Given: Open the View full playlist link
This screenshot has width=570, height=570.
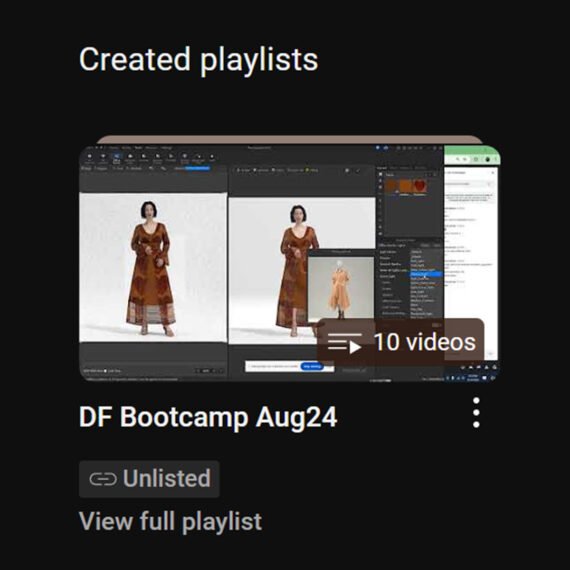Looking at the screenshot, I should tap(170, 521).
